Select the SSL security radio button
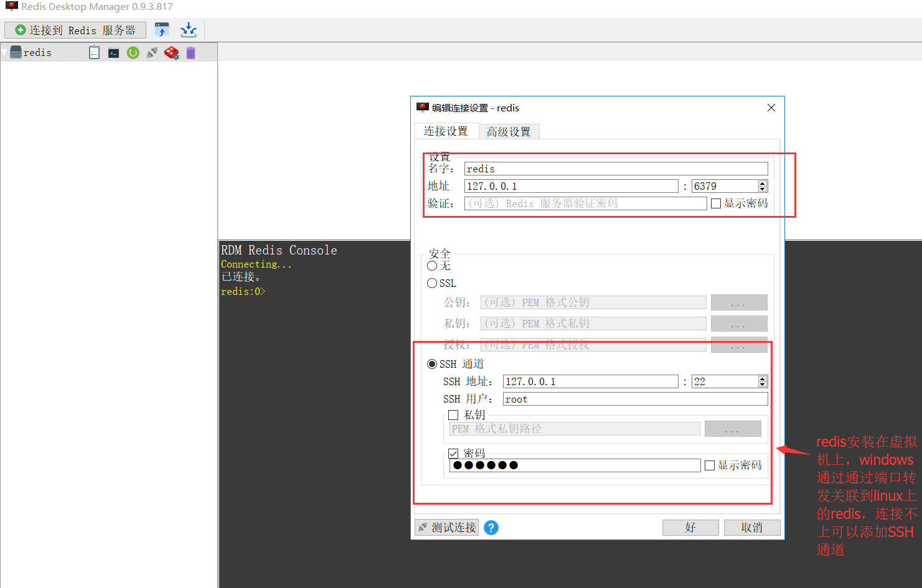Screen dimensions: 922x588 tap(432, 283)
